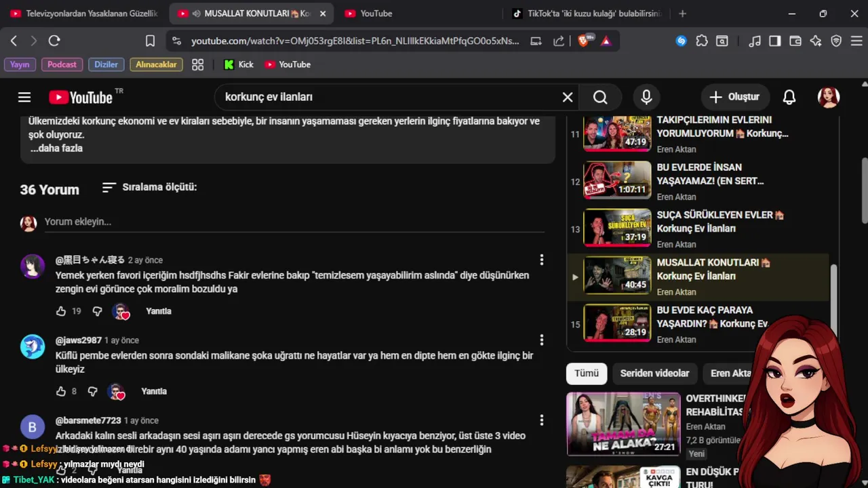Image resolution: width=868 pixels, height=488 pixels.
Task: Reload the page in browser
Action: (54, 41)
